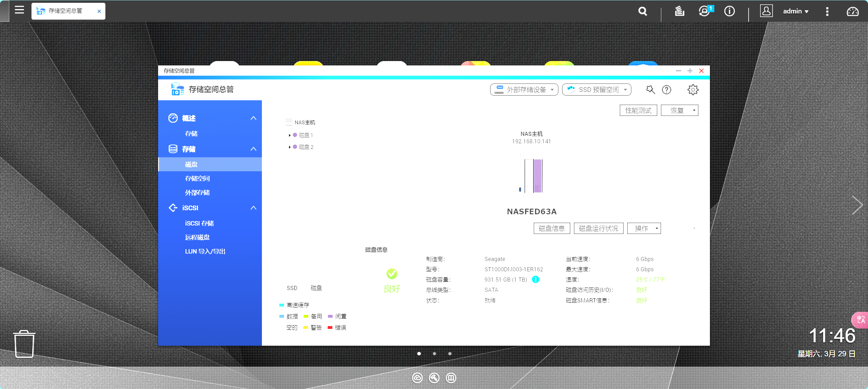The image size is (868, 389).
Task: Click capacity info icon next to 931.51 GB
Action: click(535, 279)
